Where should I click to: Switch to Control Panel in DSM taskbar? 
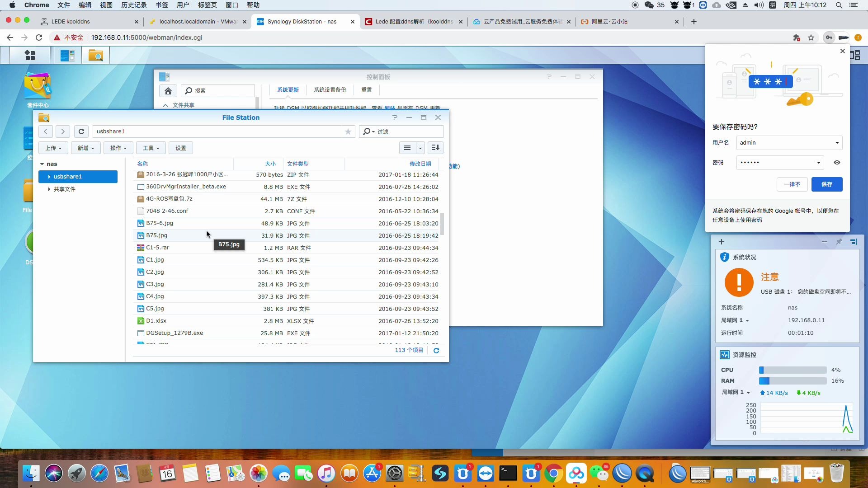click(67, 55)
